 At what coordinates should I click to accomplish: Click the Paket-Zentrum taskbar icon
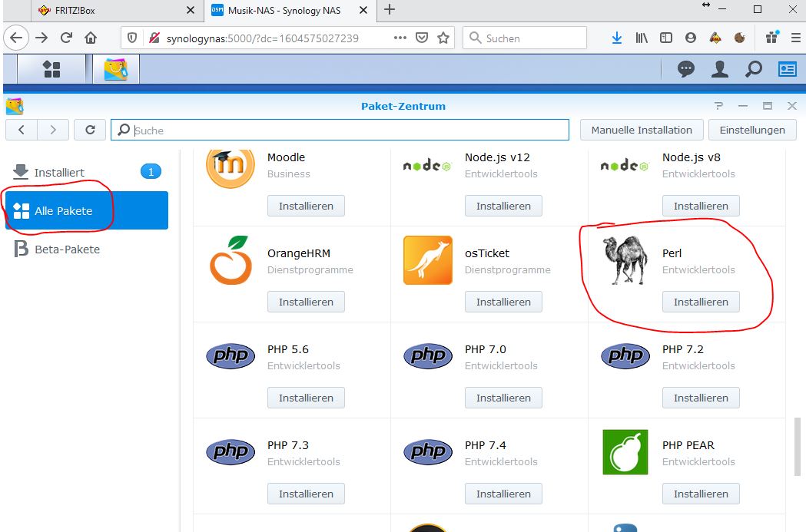[x=116, y=69]
